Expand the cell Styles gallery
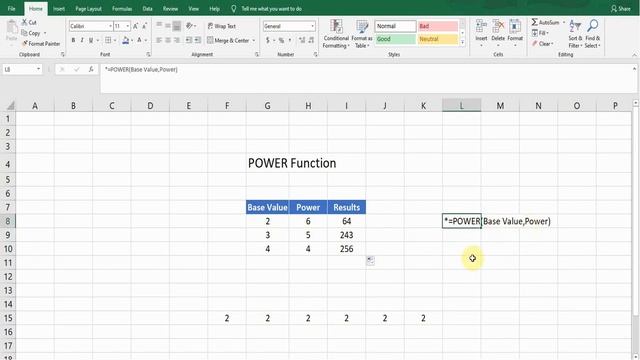 coord(462,42)
